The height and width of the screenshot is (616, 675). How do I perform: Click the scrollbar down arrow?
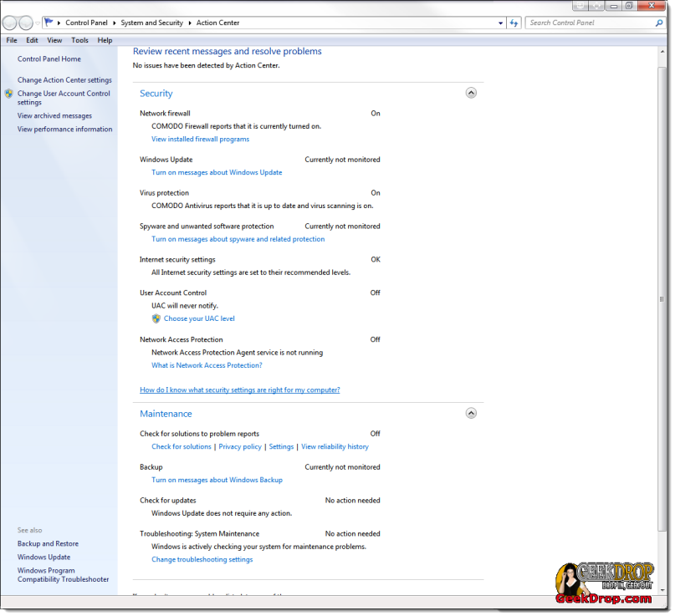tap(662, 590)
